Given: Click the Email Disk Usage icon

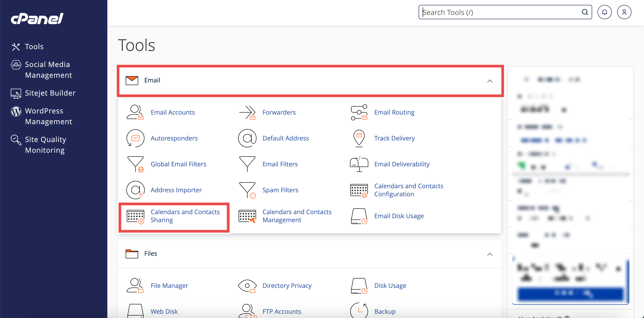Looking at the screenshot, I should [359, 216].
